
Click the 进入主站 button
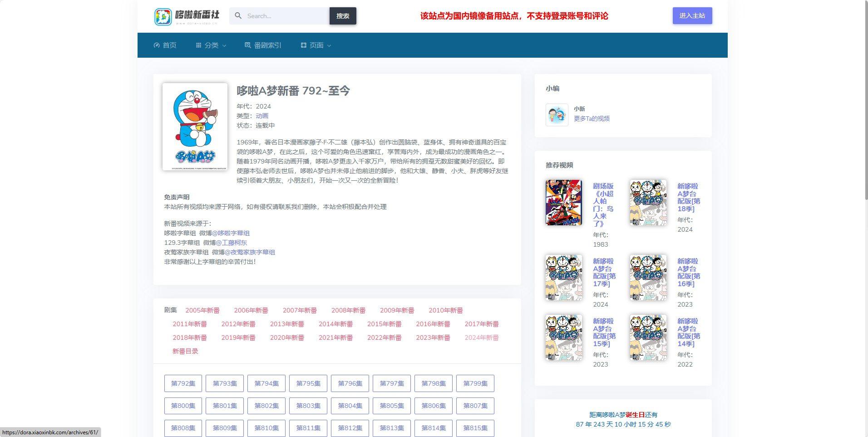(x=692, y=15)
